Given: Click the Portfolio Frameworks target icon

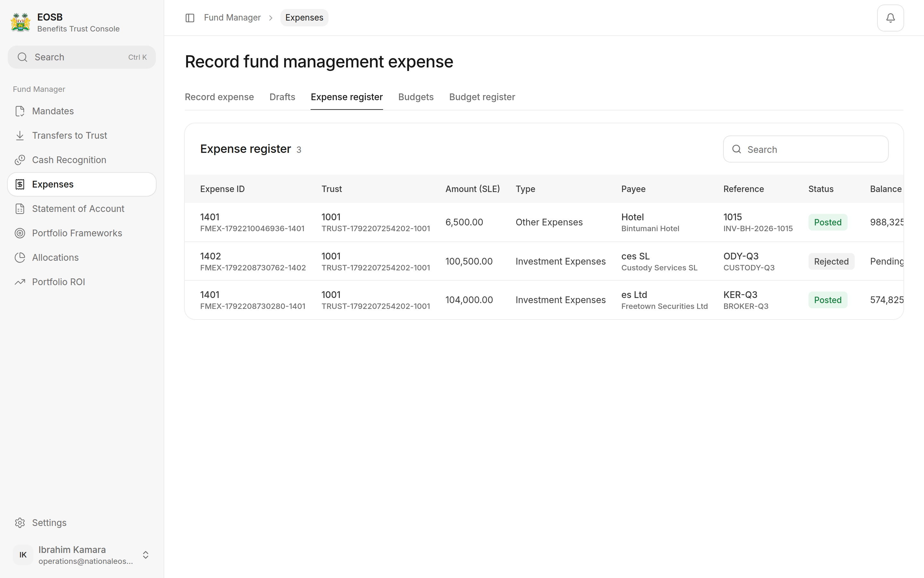Looking at the screenshot, I should click(20, 233).
